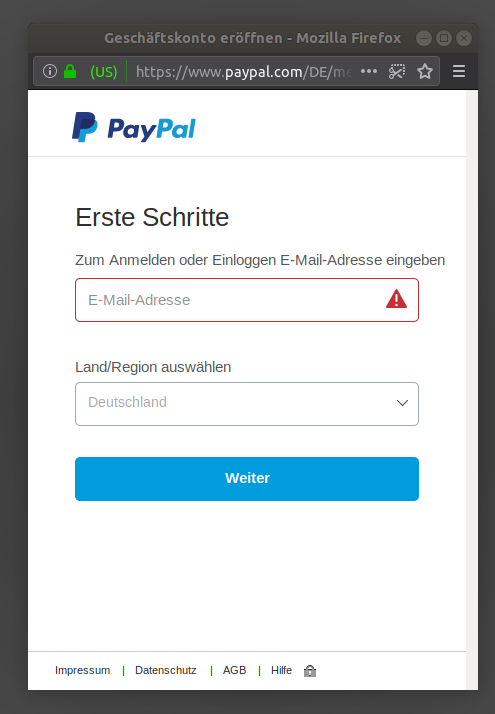495x714 pixels.
Task: Click the small padlock icon in the footer
Action: pos(310,671)
